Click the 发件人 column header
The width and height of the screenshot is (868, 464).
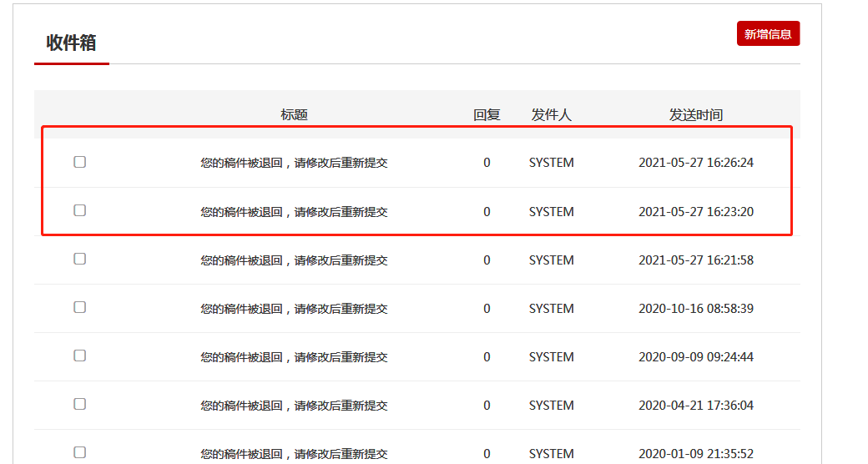pyautogui.click(x=551, y=115)
